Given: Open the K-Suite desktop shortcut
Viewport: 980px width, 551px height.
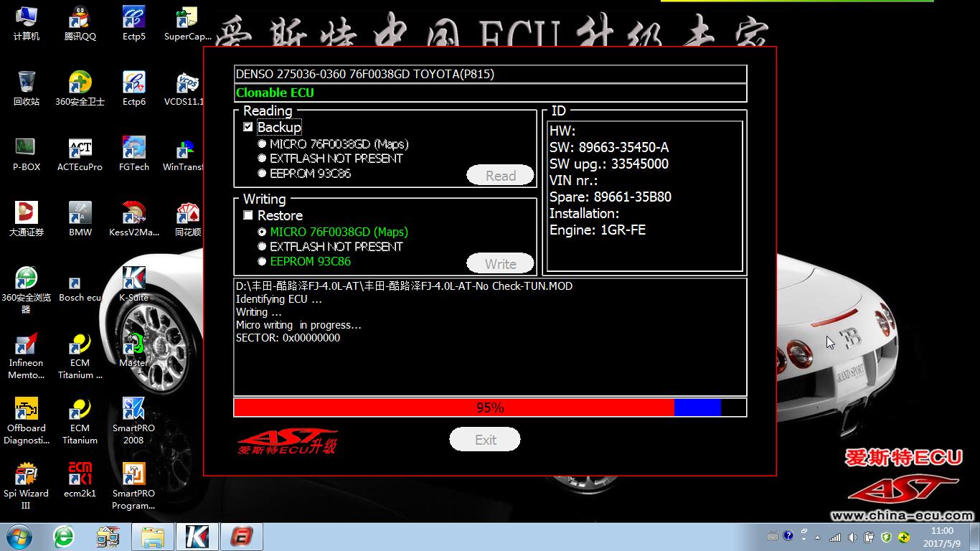Looking at the screenshot, I should 133,284.
